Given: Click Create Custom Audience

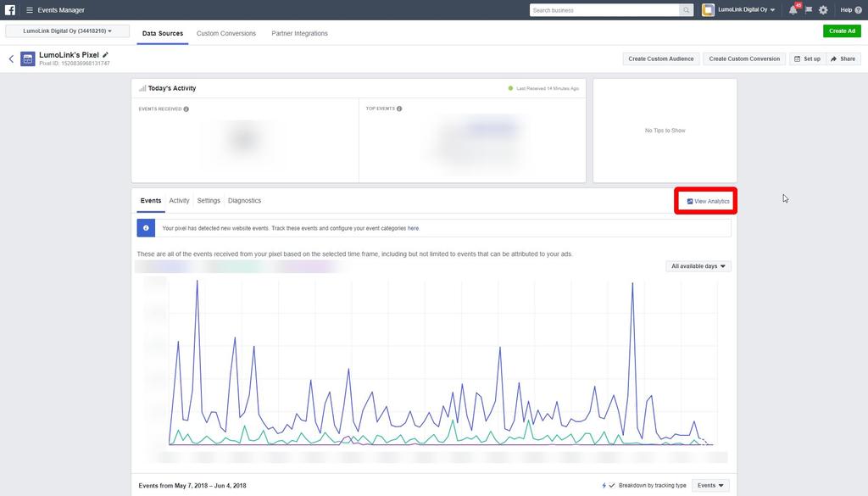Looking at the screenshot, I should pos(661,59).
